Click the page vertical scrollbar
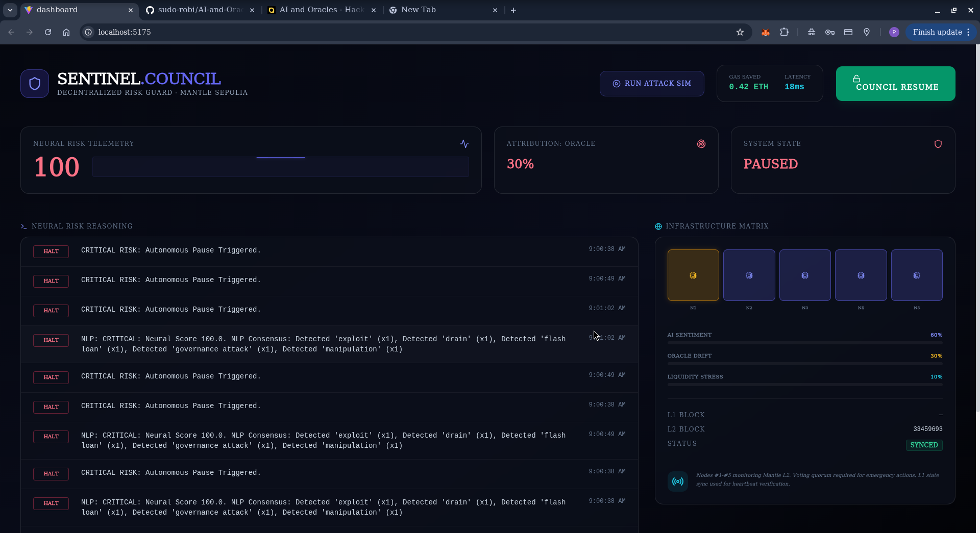980x533 pixels. 977,229
